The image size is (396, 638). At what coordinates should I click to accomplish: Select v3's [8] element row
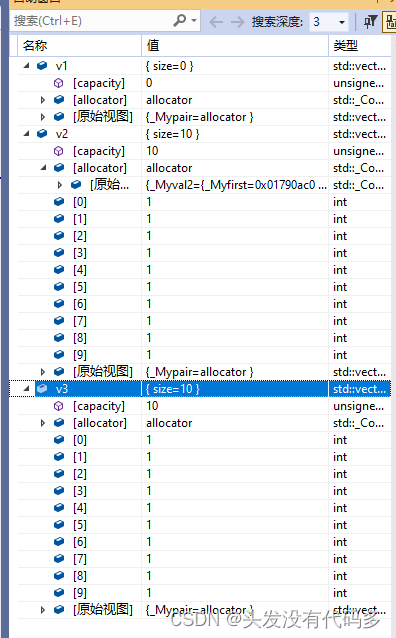[204, 576]
